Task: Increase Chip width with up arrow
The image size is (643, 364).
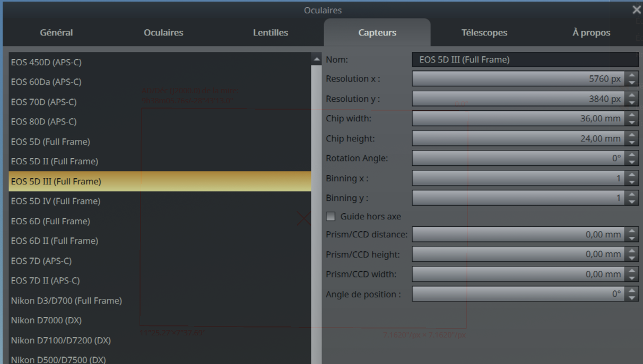Action: (631, 115)
